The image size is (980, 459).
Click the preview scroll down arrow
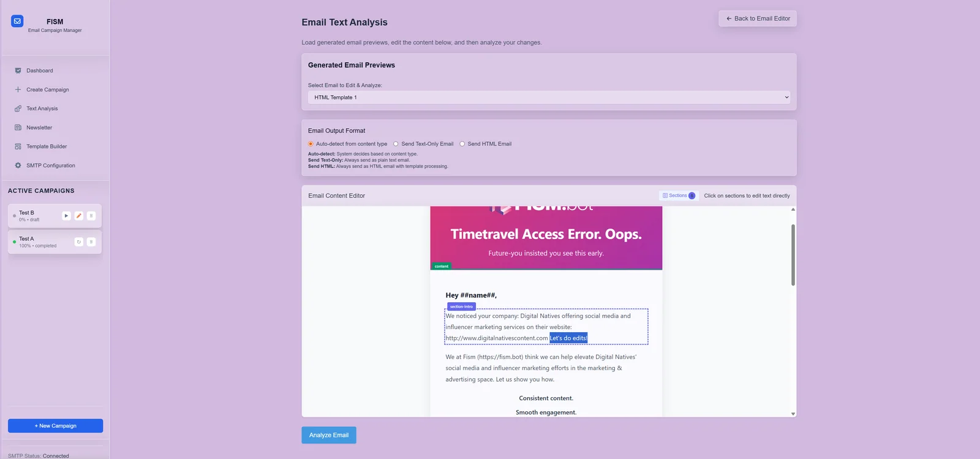(793, 414)
